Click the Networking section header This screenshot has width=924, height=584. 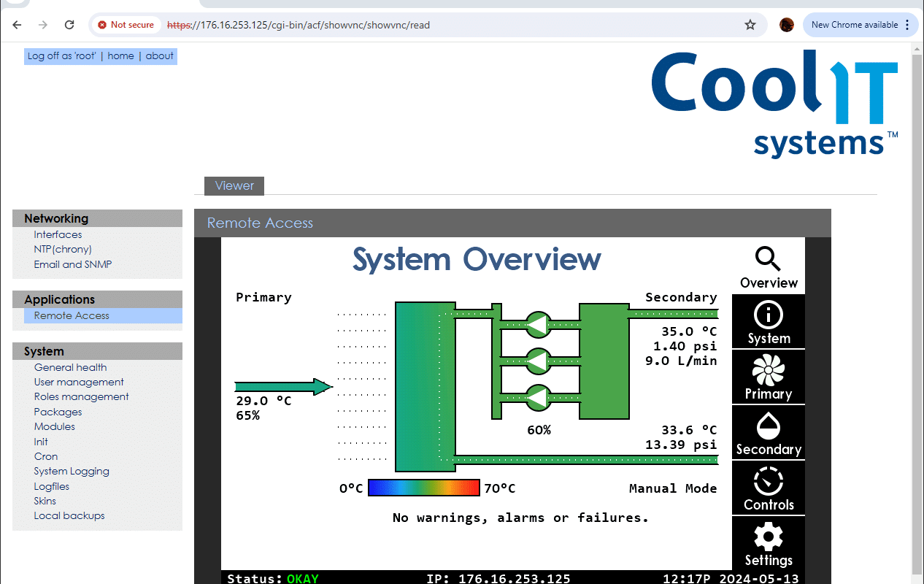(x=97, y=218)
